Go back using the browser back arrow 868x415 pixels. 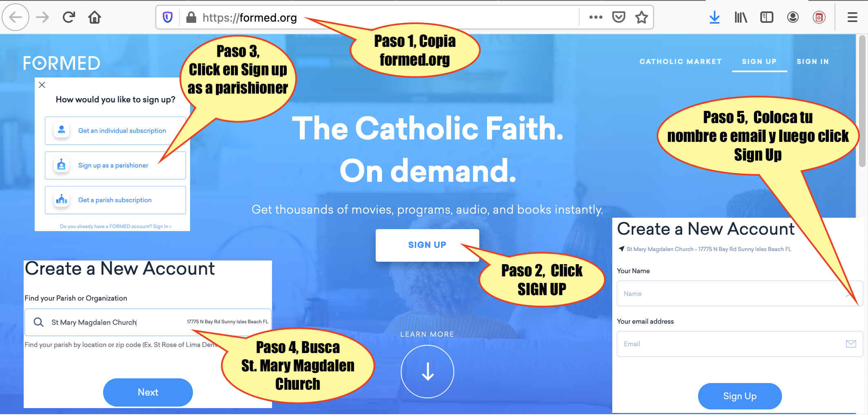pyautogui.click(x=15, y=17)
